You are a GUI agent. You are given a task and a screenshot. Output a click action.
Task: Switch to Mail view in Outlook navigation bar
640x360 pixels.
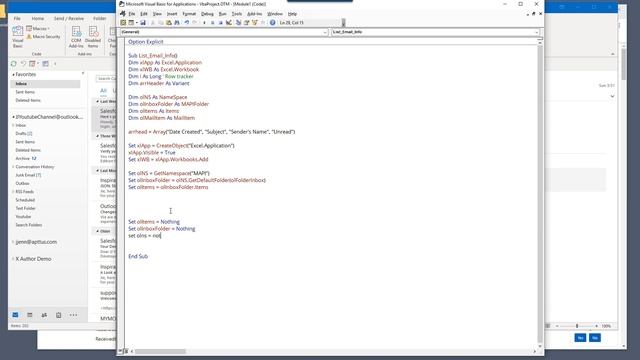click(15, 315)
